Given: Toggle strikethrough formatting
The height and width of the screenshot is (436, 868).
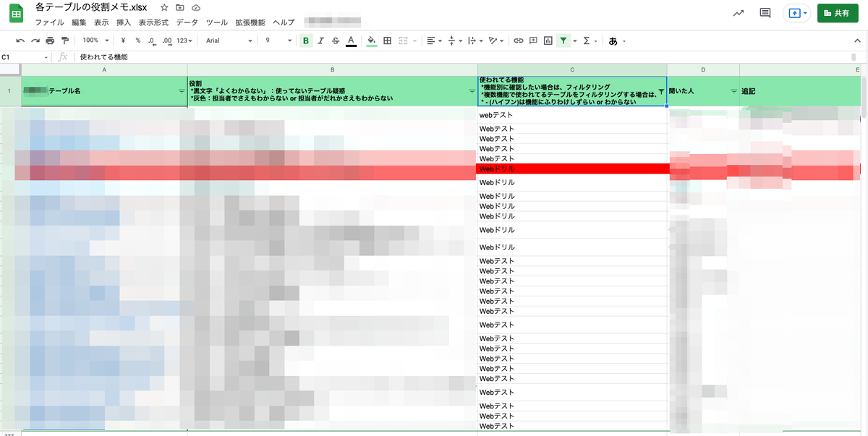Looking at the screenshot, I should click(334, 41).
